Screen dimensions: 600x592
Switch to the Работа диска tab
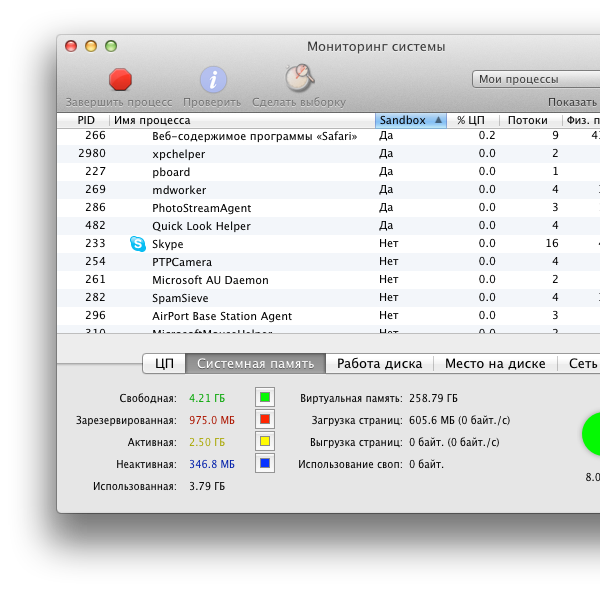point(380,364)
